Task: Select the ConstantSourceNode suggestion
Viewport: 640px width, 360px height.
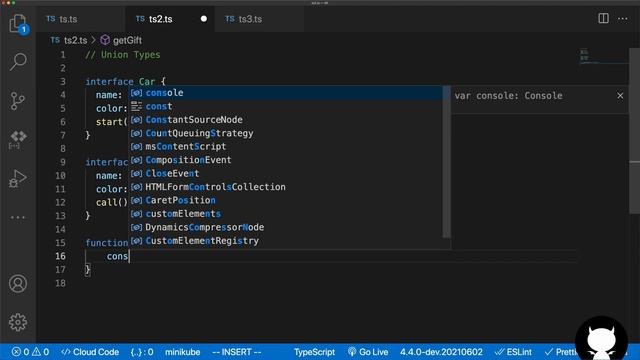Action: pos(286,120)
